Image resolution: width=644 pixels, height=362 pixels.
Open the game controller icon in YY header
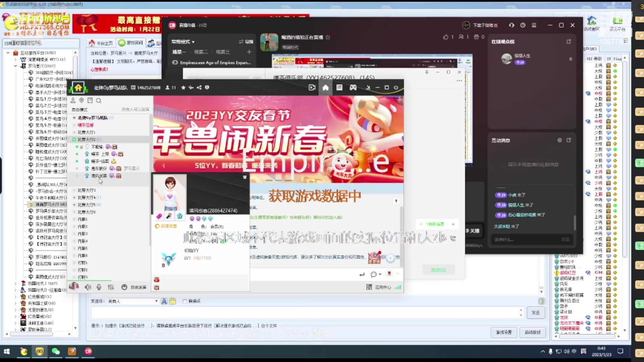tap(353, 87)
